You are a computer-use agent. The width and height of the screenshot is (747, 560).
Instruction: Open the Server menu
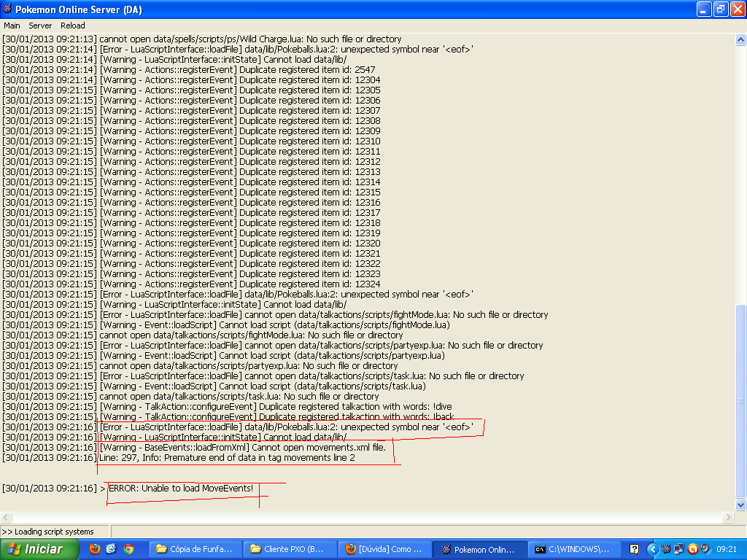40,26
